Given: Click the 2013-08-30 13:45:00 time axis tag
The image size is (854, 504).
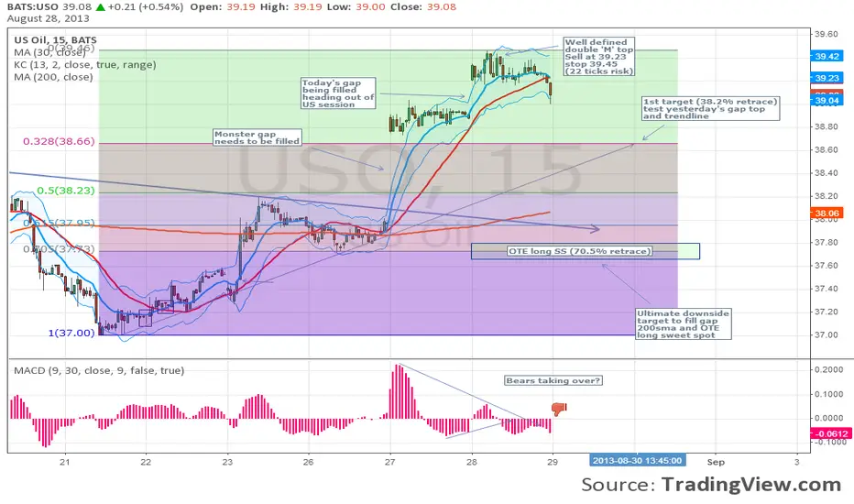Looking at the screenshot, I should [637, 461].
